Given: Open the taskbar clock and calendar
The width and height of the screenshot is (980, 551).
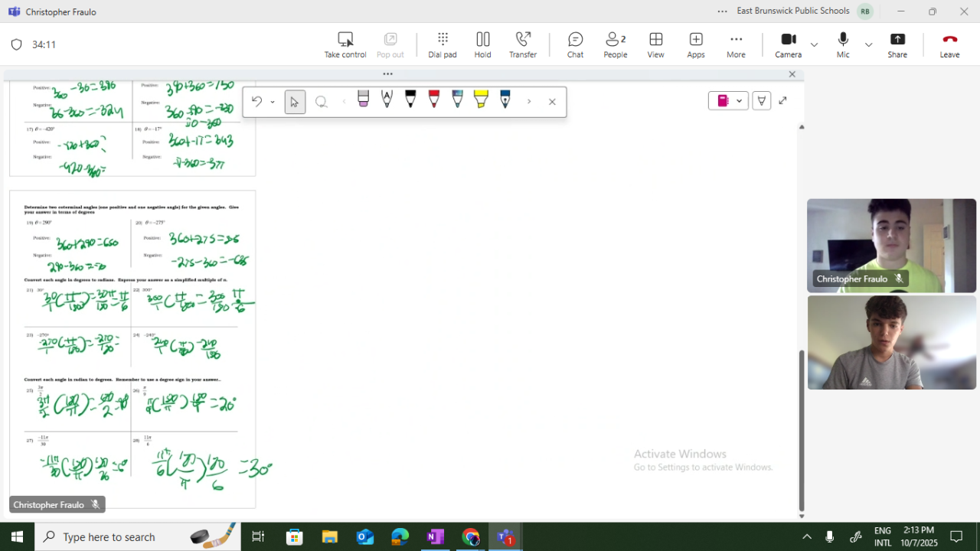Looking at the screenshot, I should click(x=920, y=536).
